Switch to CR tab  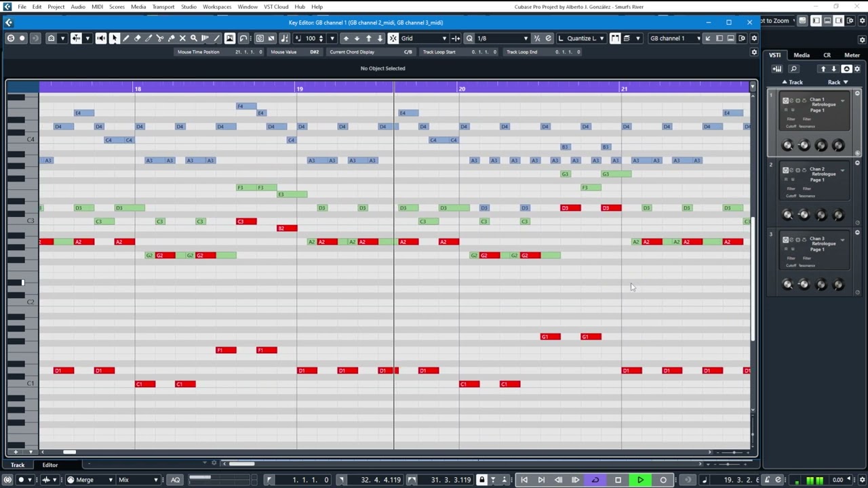point(827,55)
